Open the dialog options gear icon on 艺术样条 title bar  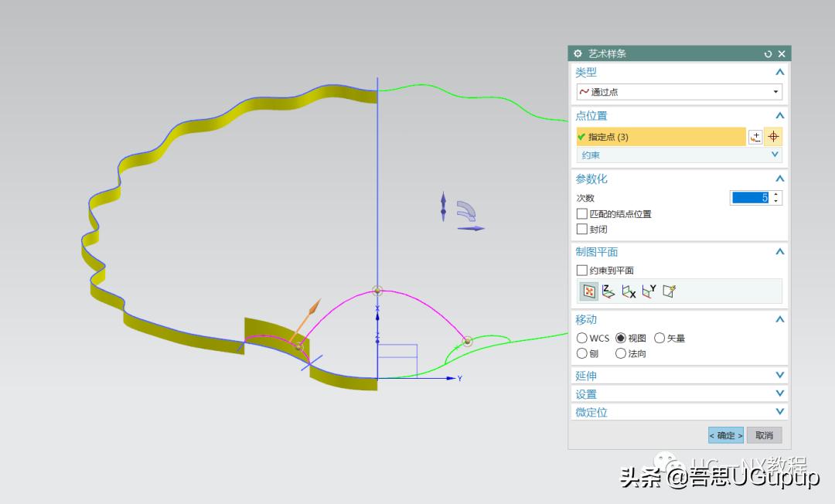point(578,53)
